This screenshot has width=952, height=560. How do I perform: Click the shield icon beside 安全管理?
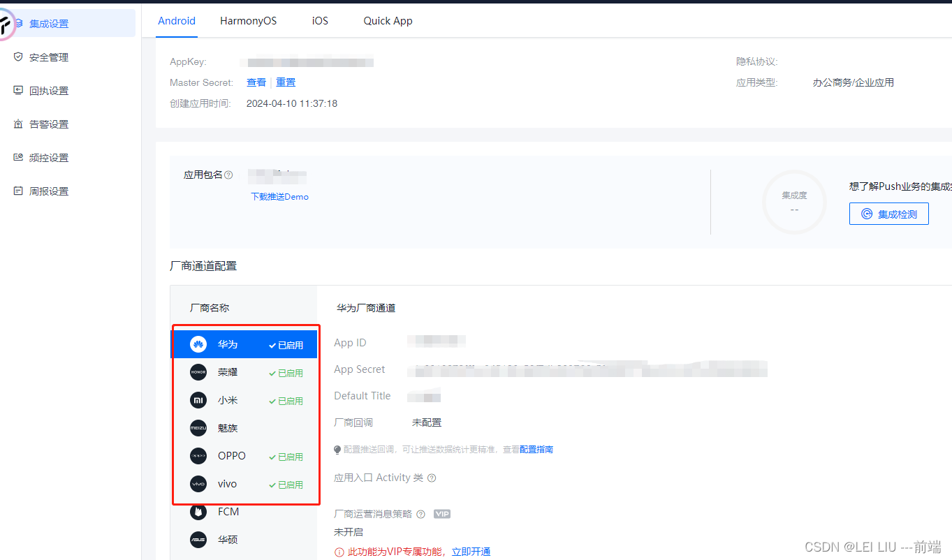(x=18, y=57)
